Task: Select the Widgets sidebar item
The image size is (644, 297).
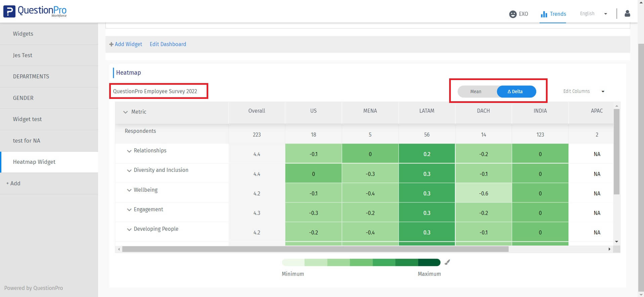Action: click(x=49, y=34)
